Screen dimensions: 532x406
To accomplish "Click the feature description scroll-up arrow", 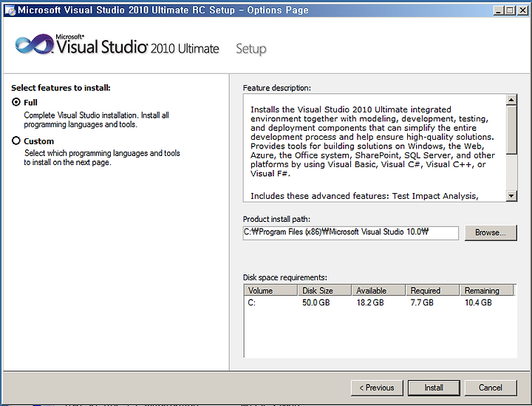I will coord(511,100).
